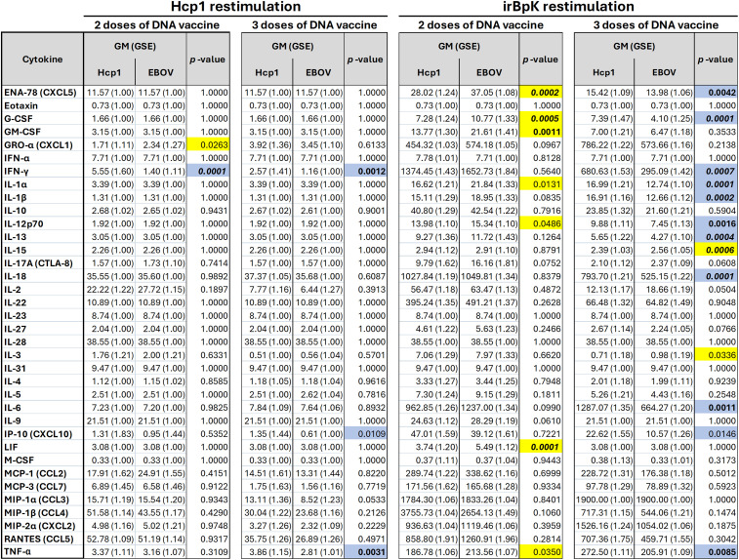Select the blue 0.0109 IP-10 p-value cell

365,434
